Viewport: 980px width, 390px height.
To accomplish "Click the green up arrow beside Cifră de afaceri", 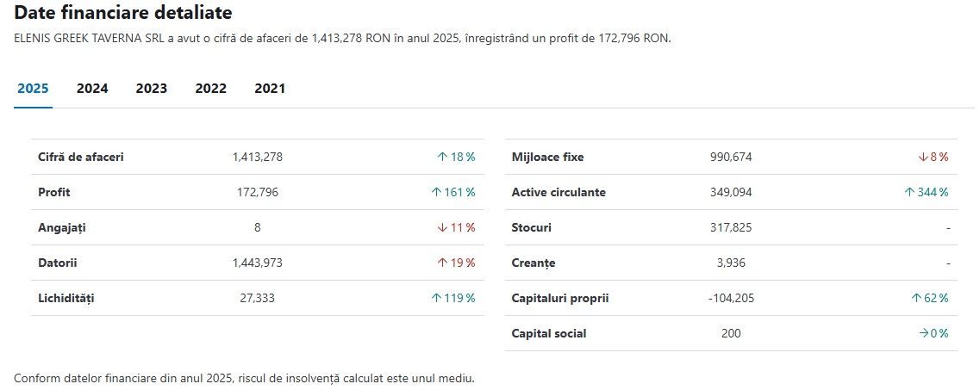I will (442, 158).
